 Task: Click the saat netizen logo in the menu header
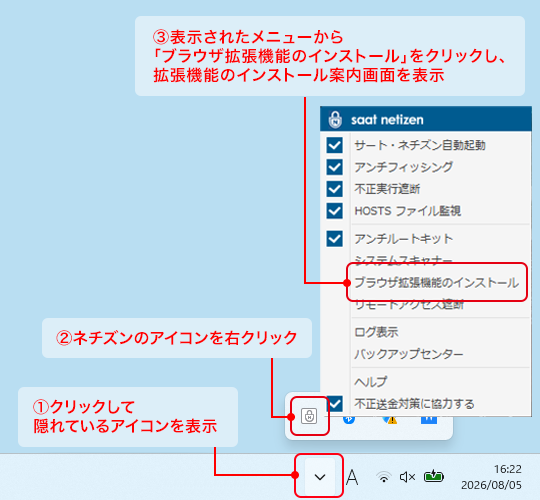click(335, 119)
